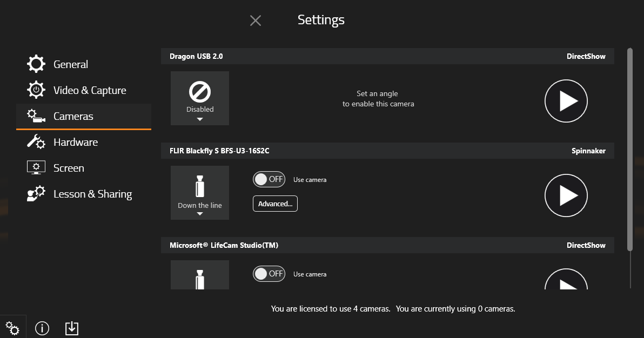Preview the Dragon USB 2.0 camera

point(566,101)
